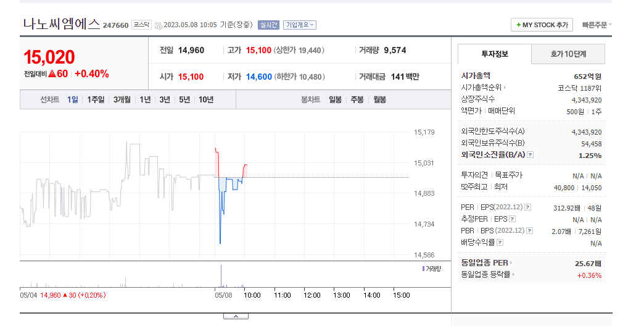Click the PER value 312.92배

point(567,208)
